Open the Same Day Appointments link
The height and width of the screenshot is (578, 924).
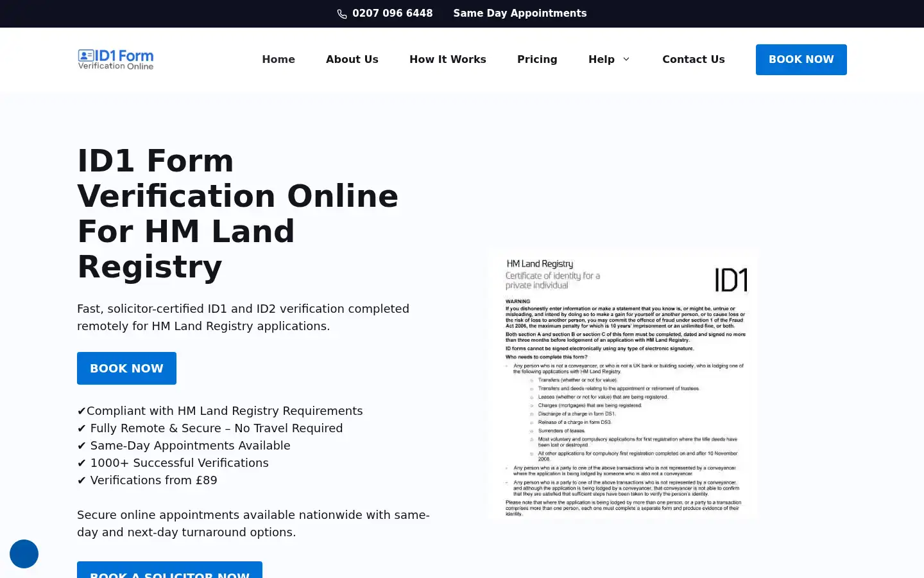(520, 13)
